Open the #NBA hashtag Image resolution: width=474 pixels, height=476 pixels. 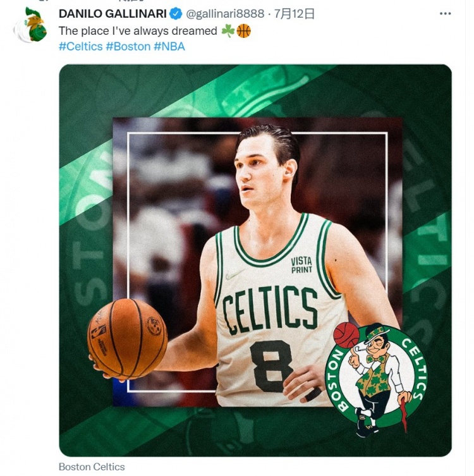169,46
